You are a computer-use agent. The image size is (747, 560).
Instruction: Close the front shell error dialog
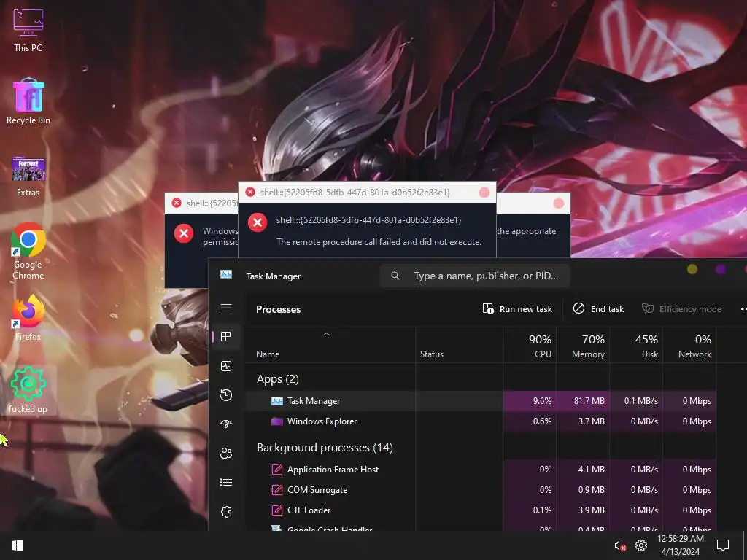click(484, 192)
